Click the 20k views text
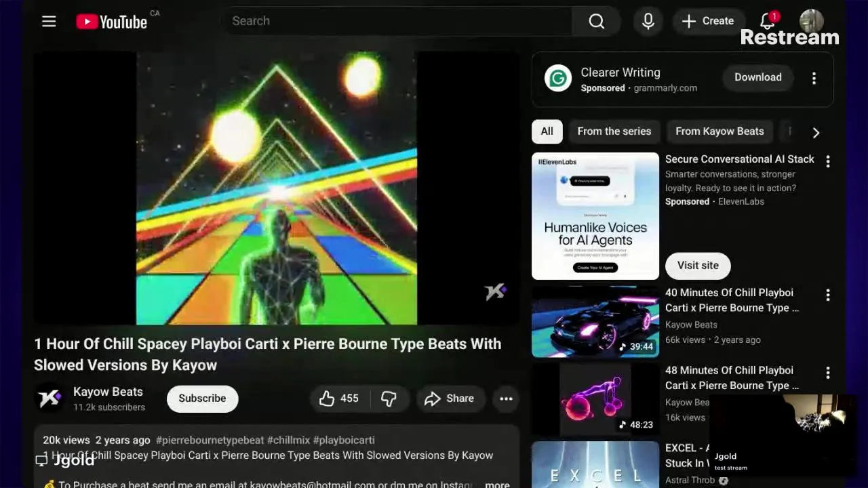This screenshot has height=488, width=868. (x=66, y=440)
